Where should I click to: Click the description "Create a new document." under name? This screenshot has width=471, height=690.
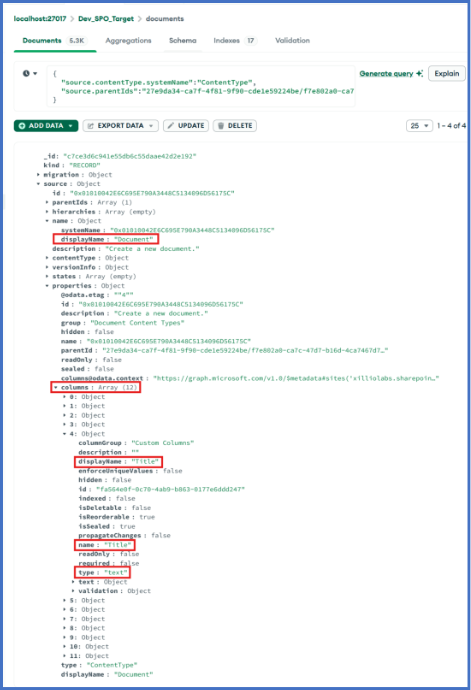tap(152, 249)
